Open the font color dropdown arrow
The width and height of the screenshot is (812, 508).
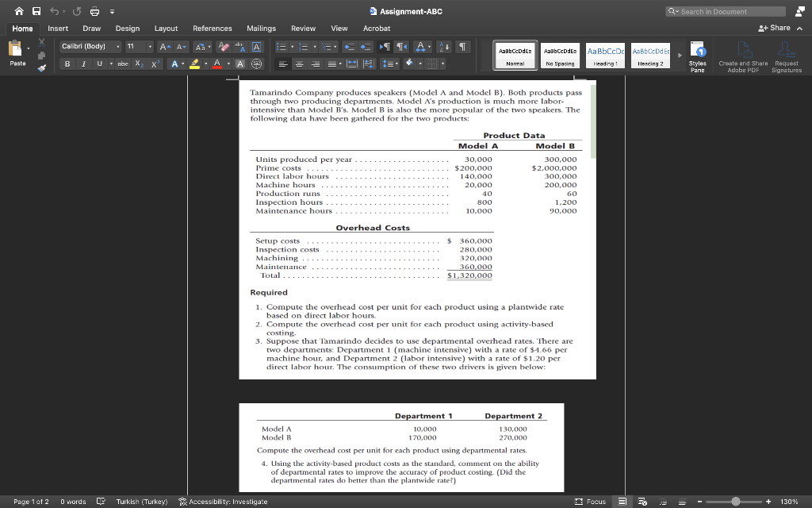[x=227, y=63]
